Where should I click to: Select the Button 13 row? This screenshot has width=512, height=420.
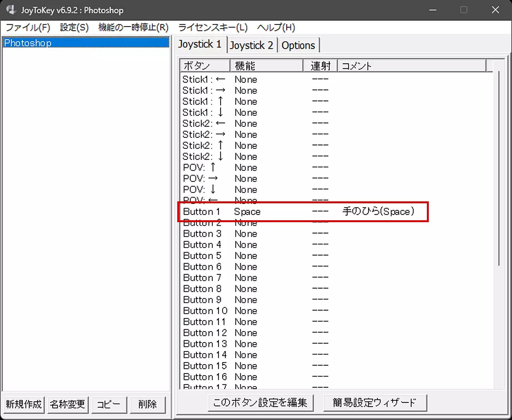point(336,344)
